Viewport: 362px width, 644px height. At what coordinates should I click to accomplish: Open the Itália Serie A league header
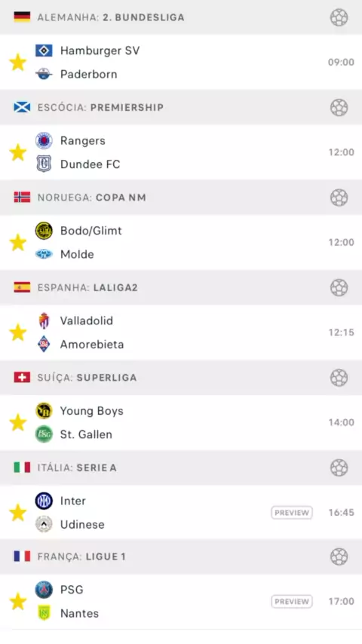tap(181, 468)
